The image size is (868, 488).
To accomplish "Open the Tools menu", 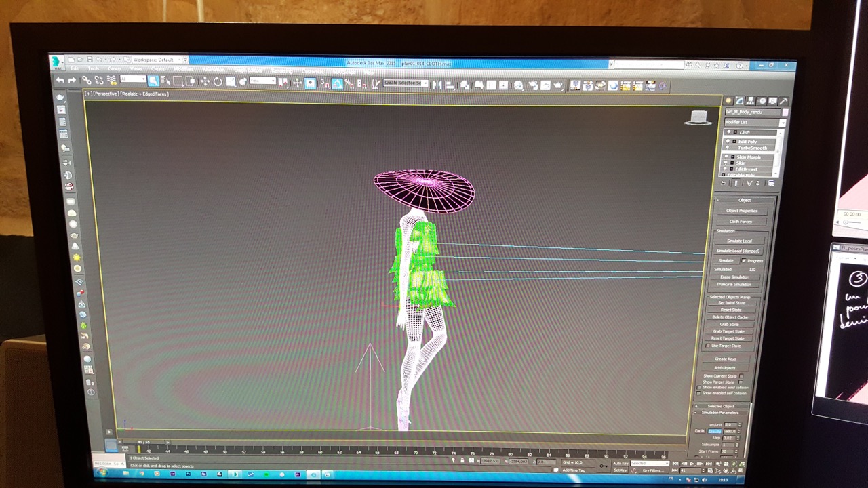I will 94,68.
